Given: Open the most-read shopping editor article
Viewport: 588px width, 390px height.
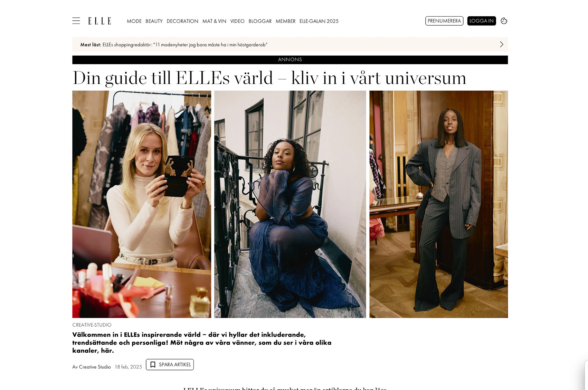Looking at the screenshot, I should point(185,45).
